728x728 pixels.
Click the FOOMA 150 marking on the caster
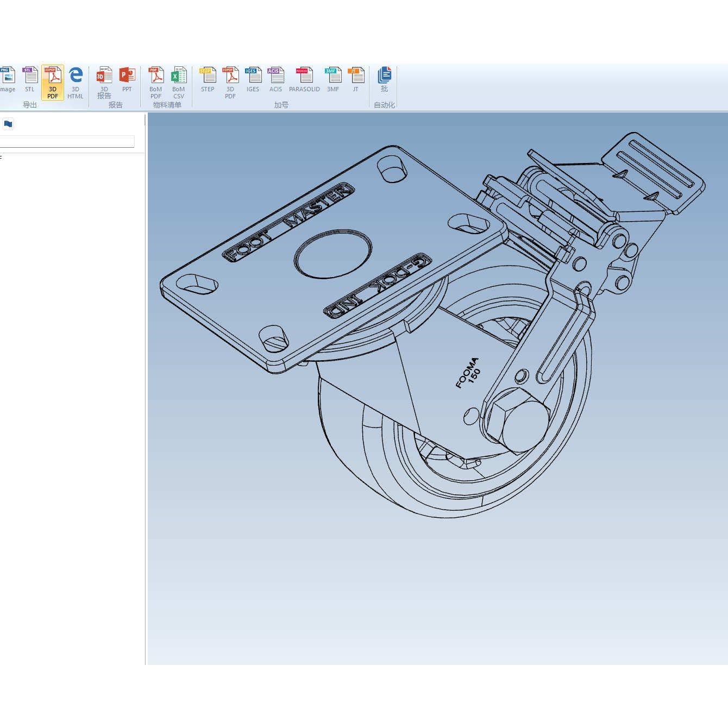click(468, 373)
